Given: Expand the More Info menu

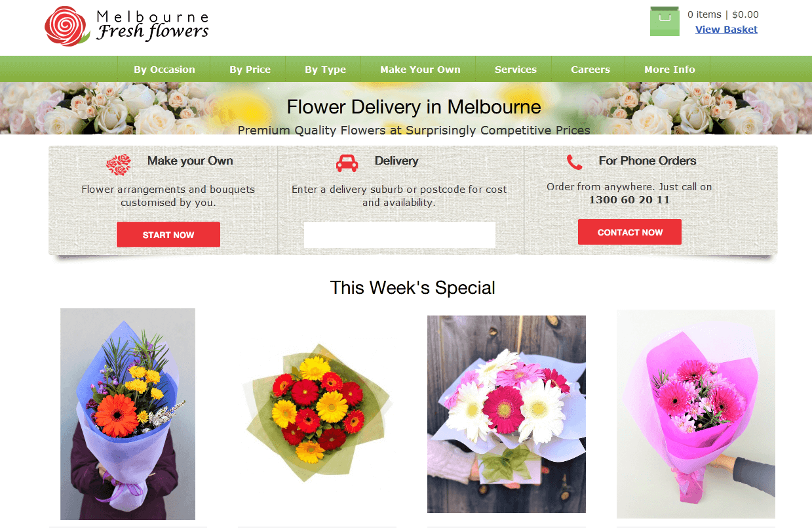Looking at the screenshot, I should point(669,70).
